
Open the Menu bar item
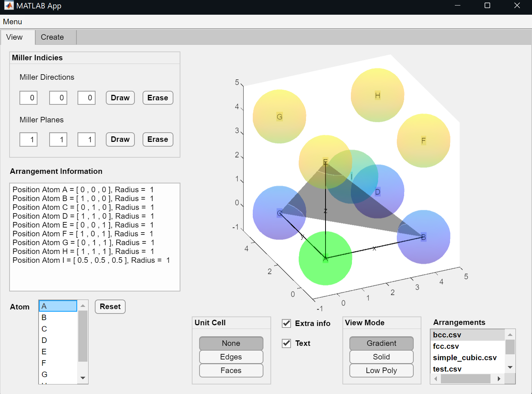coord(12,22)
